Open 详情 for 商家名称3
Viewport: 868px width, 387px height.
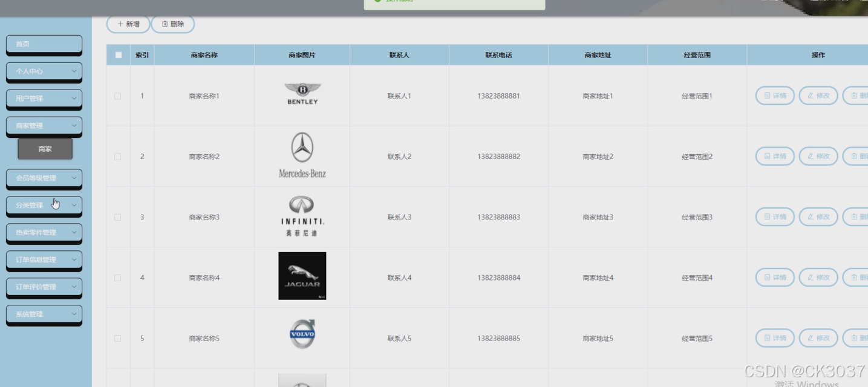tap(775, 216)
